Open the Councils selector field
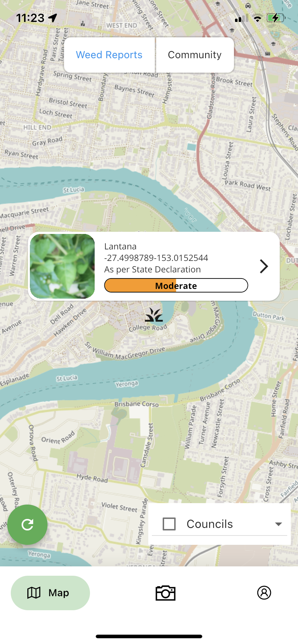Image resolution: width=298 pixels, height=644 pixels. pyautogui.click(x=220, y=524)
